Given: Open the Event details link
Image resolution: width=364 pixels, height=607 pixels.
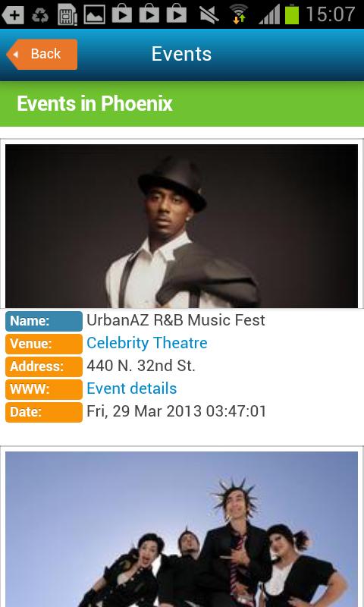Looking at the screenshot, I should 131,388.
